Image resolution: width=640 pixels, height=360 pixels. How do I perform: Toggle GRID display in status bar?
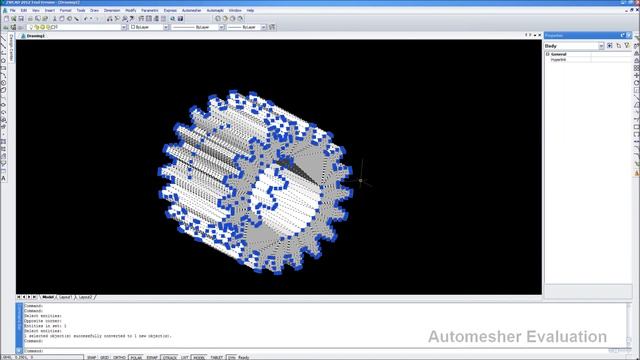[104, 358]
